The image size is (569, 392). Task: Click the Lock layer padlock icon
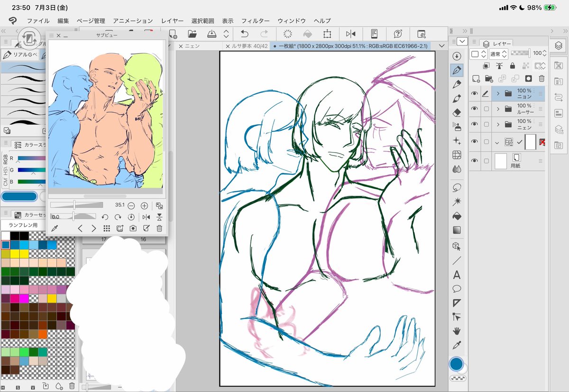pos(512,66)
